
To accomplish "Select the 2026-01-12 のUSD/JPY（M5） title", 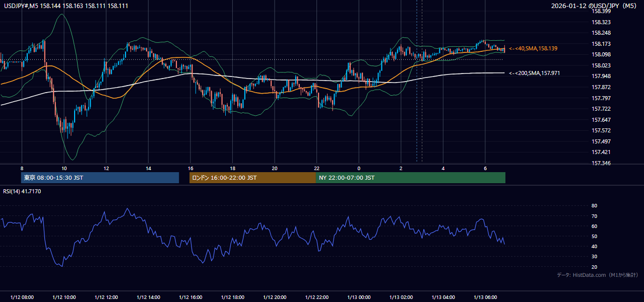I will pyautogui.click(x=595, y=6).
